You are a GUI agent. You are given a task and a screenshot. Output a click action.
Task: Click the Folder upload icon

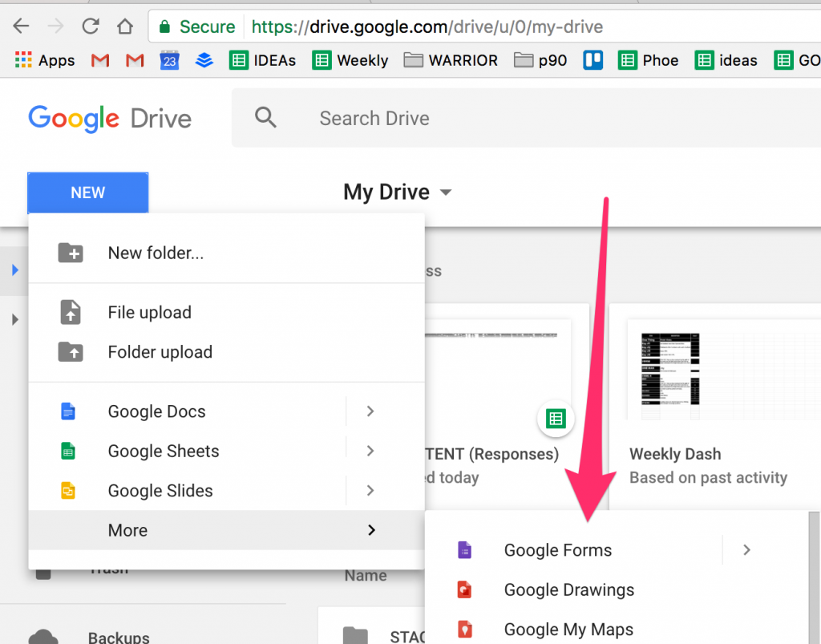[71, 352]
